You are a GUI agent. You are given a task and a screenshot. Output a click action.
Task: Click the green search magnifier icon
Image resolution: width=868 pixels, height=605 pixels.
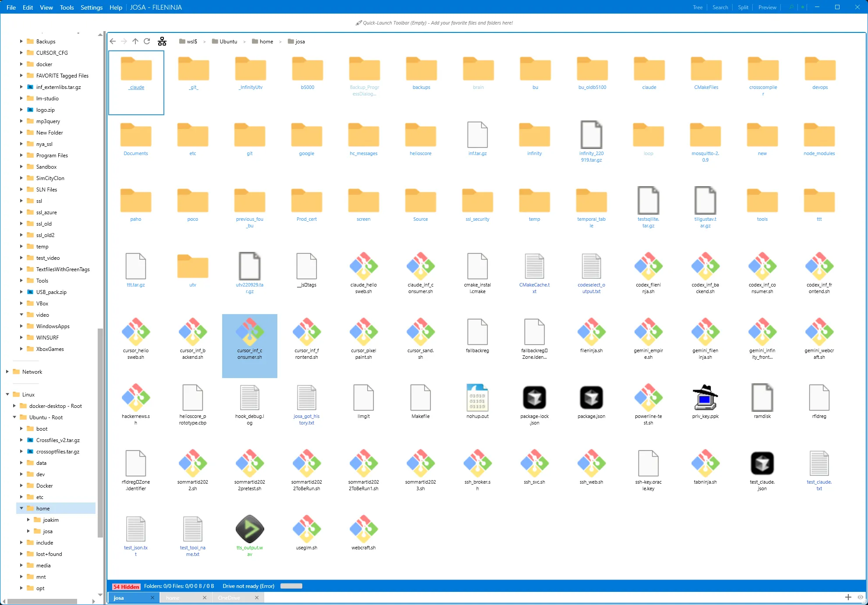click(791, 7)
